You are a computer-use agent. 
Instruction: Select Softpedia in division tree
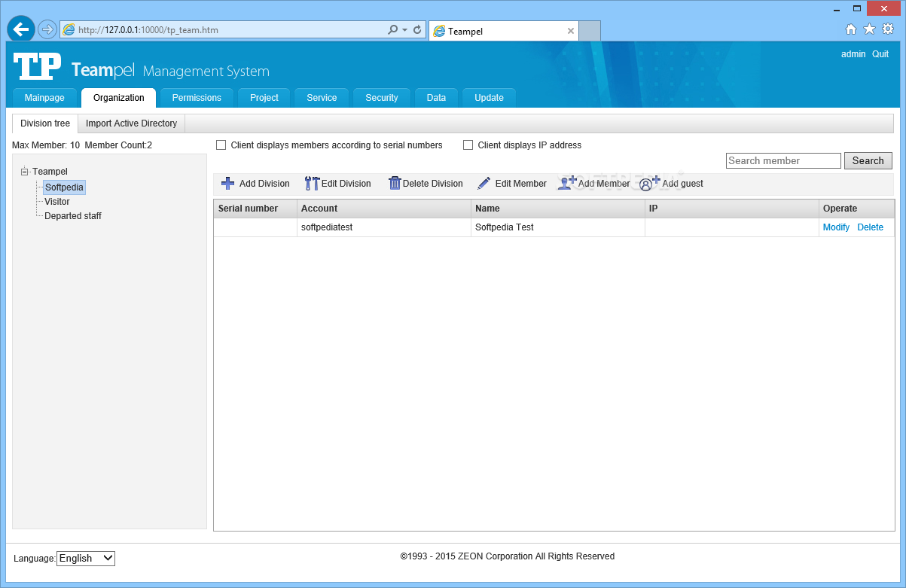(64, 187)
